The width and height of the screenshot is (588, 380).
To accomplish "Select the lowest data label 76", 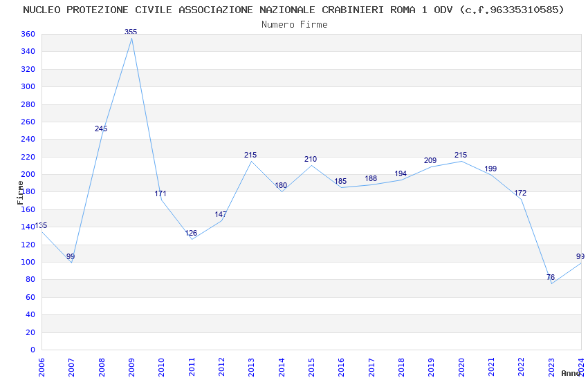I will (x=551, y=278).
